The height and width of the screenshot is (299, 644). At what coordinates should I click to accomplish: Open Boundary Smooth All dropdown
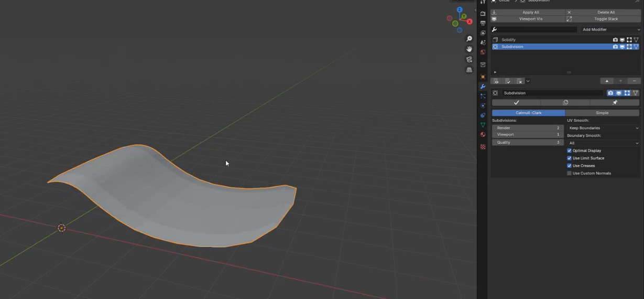pos(603,143)
